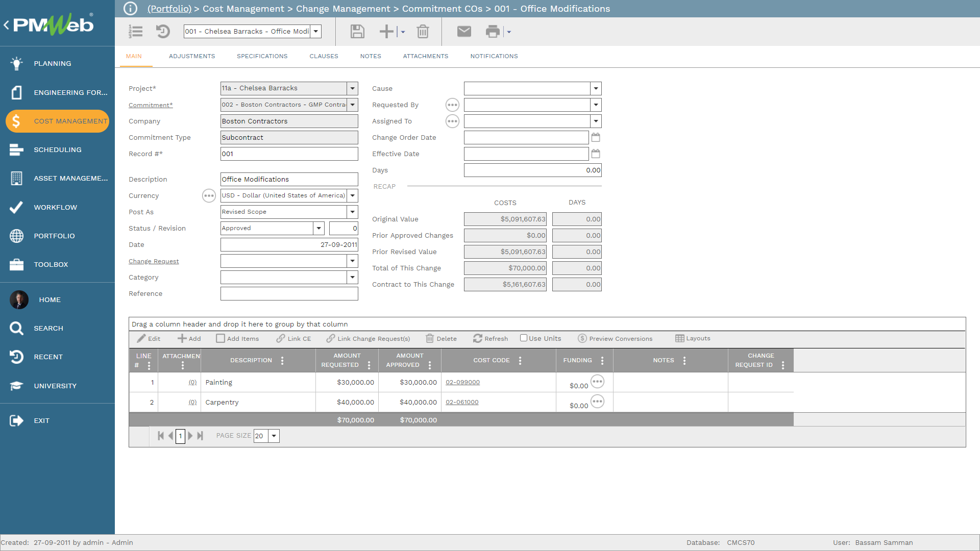Image resolution: width=980 pixels, height=551 pixels.
Task: Add a new record with the plus icon
Action: click(x=387, y=32)
